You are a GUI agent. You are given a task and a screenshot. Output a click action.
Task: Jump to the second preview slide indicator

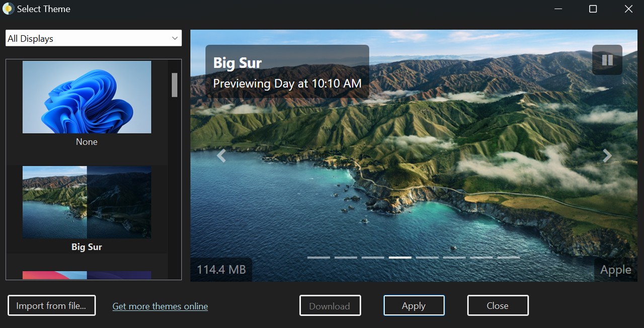pos(346,257)
